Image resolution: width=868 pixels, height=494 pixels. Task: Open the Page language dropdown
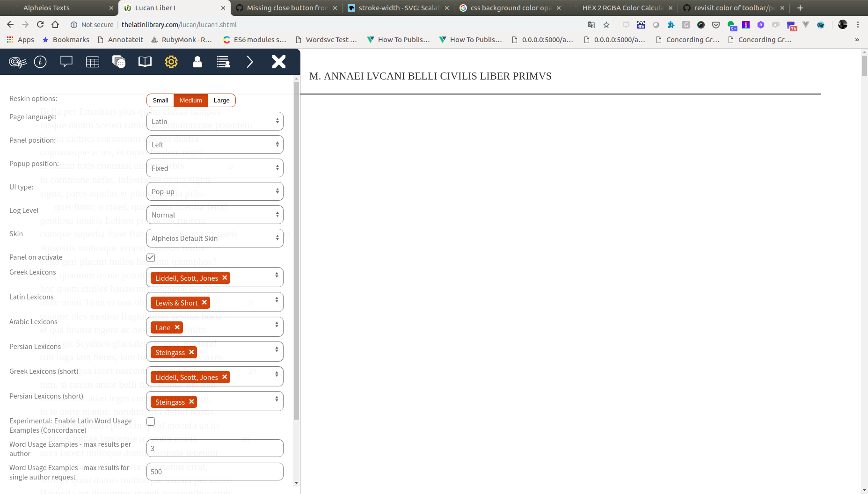214,121
